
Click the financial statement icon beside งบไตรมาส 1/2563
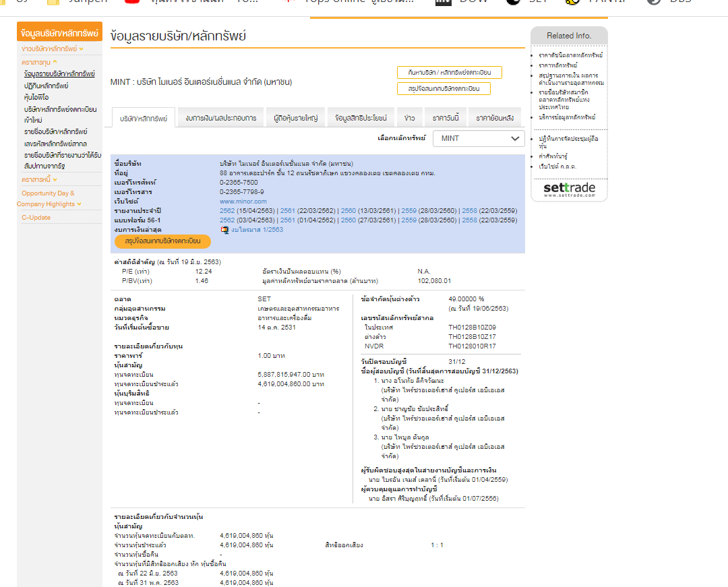(224, 230)
